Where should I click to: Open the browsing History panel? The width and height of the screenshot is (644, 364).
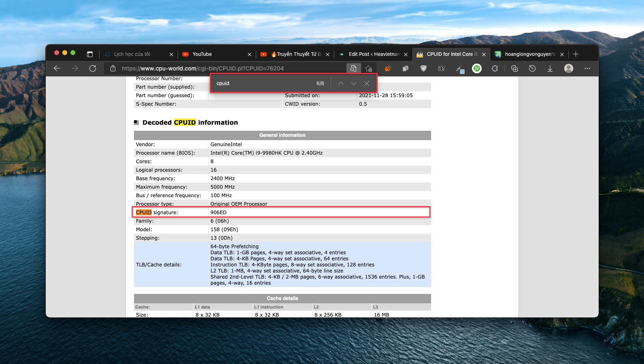coord(532,68)
